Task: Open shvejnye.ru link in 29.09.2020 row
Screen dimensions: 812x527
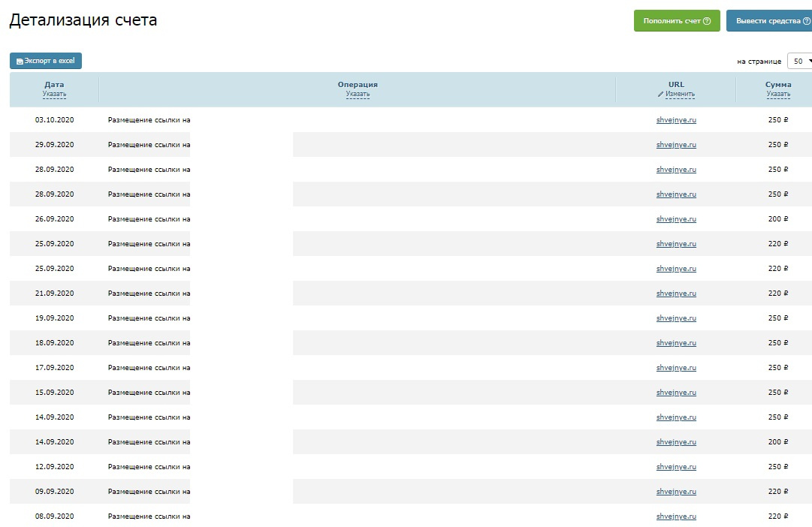Action: pos(676,144)
